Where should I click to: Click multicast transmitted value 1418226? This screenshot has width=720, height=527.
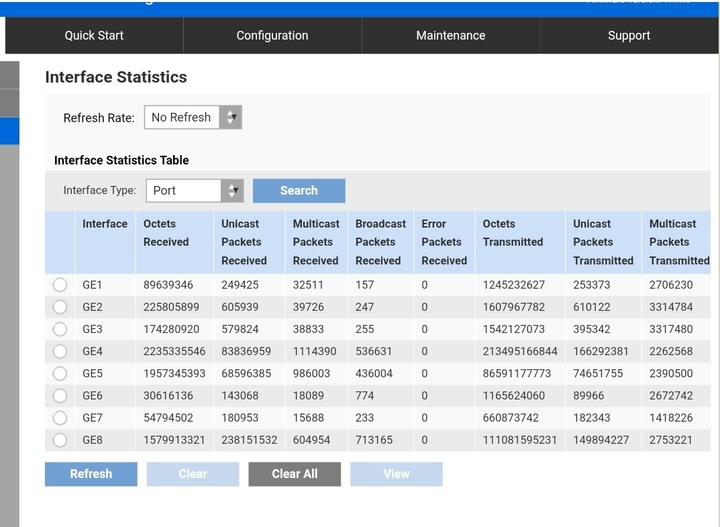[x=671, y=418]
